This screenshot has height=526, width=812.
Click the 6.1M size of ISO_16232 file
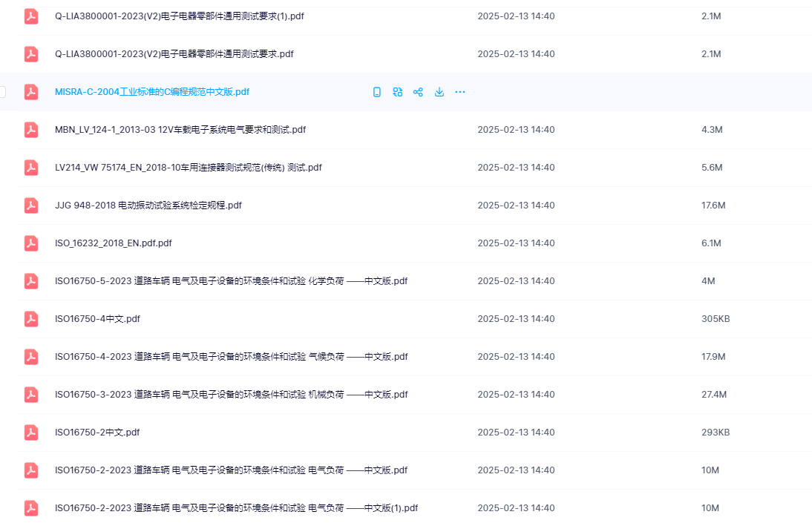pos(711,243)
